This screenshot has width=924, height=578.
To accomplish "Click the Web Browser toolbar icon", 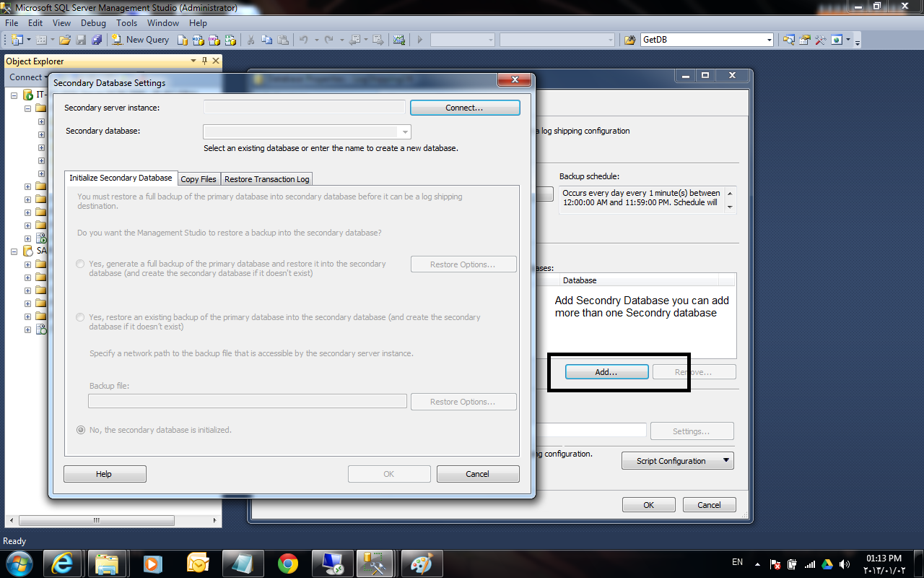I will (837, 40).
